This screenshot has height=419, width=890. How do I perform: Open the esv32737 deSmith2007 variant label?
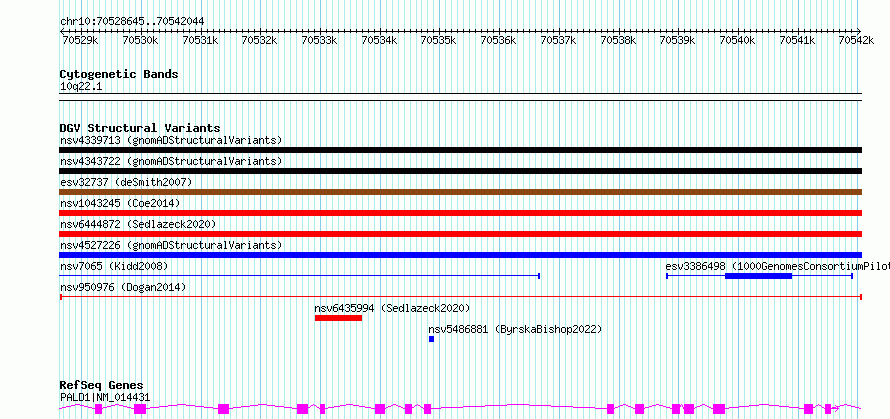tap(126, 182)
